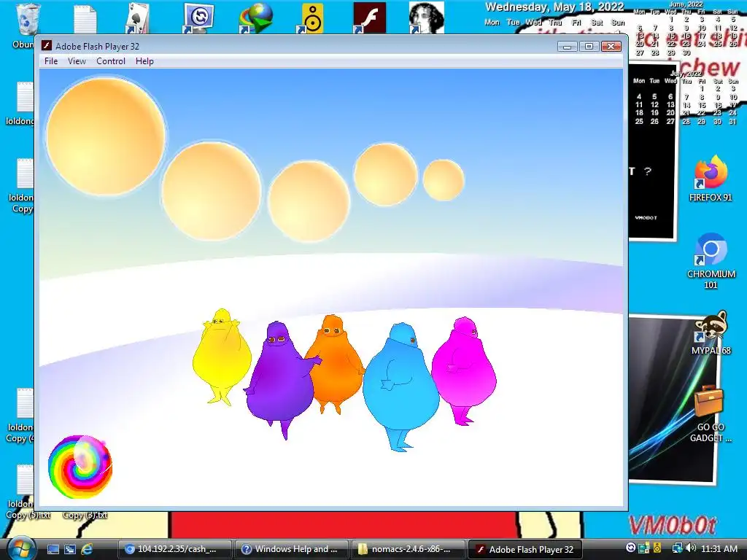Click the VM0b0t logo on the desktop wallpaper gadget
The image size is (747, 560).
(672, 525)
